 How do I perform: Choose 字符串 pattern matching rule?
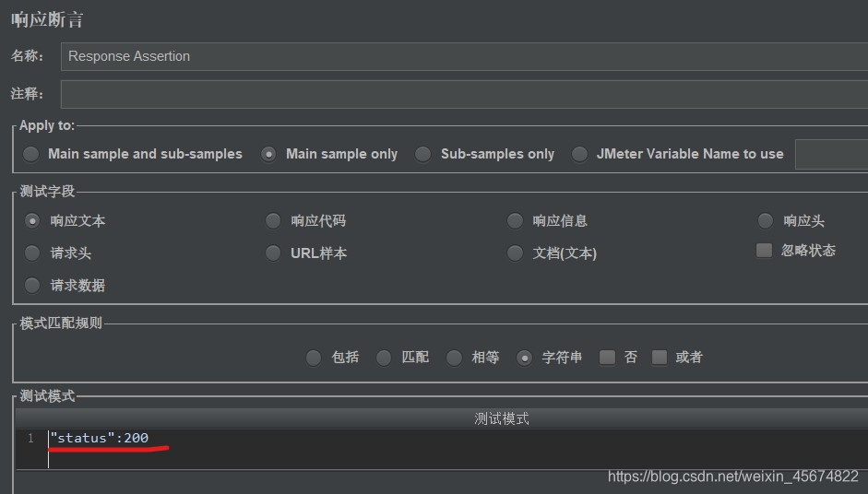524,358
